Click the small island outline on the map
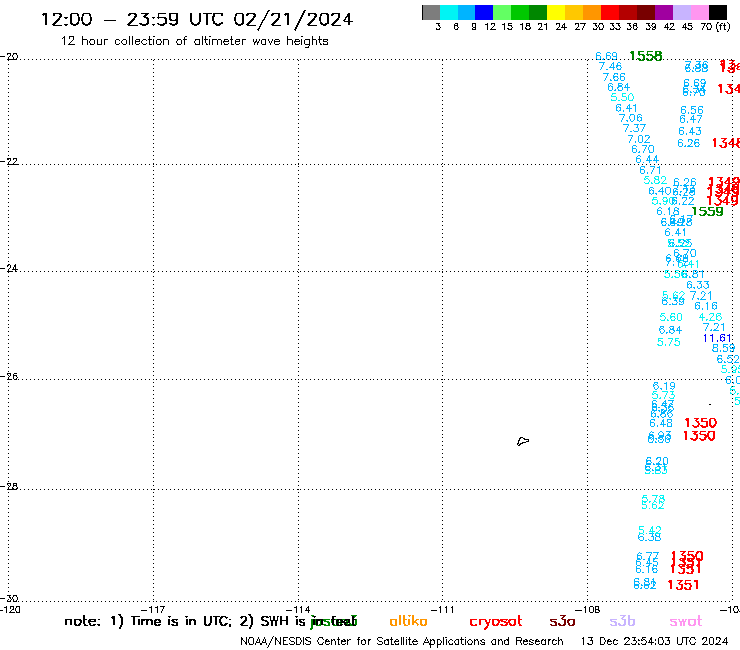This screenshot has width=740, height=650. [523, 441]
